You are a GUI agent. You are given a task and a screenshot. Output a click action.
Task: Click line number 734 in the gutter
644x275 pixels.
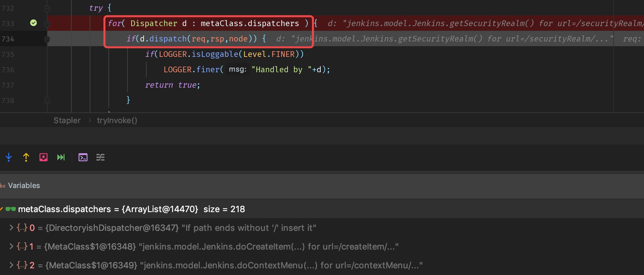point(8,39)
